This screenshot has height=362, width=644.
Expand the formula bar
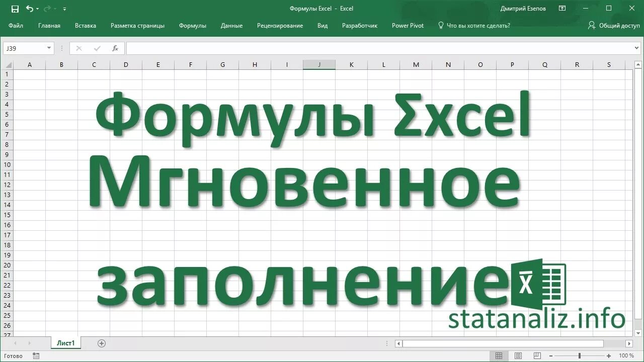click(637, 48)
